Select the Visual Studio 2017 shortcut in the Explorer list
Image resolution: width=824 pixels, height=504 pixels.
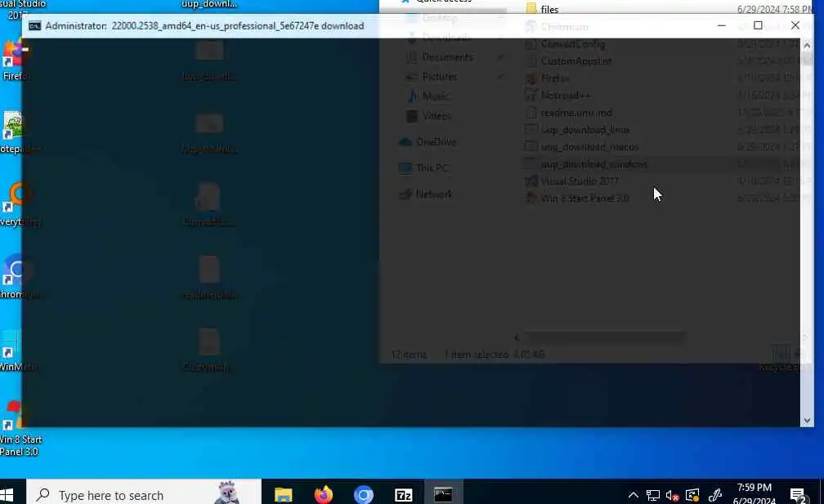tap(580, 181)
